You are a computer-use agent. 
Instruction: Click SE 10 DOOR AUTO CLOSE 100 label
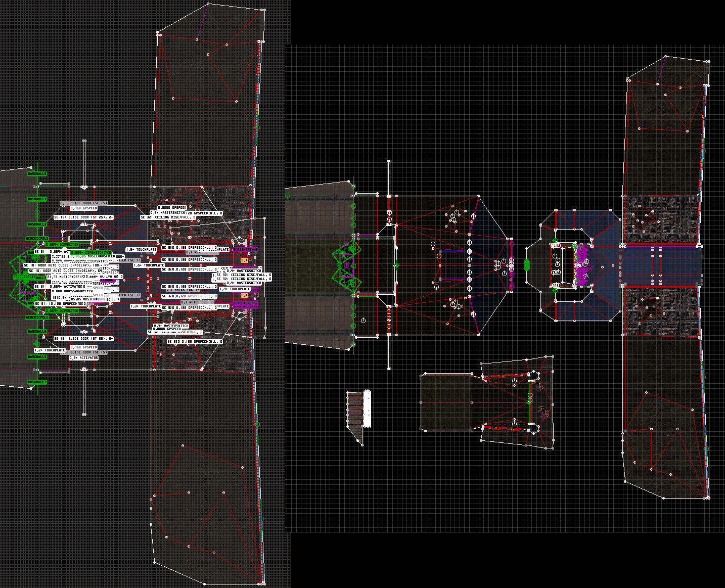pos(60,265)
